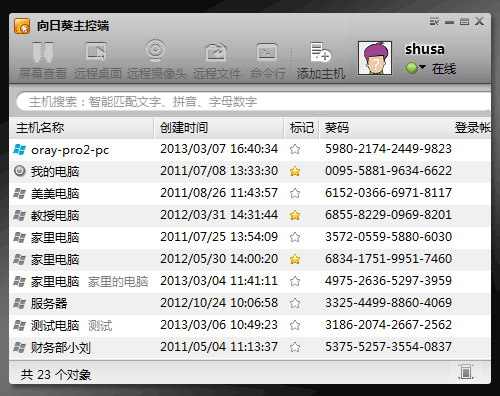Image resolution: width=500 pixels, height=396 pixels.
Task: Sort by 创建时间 column header
Action: [219, 128]
